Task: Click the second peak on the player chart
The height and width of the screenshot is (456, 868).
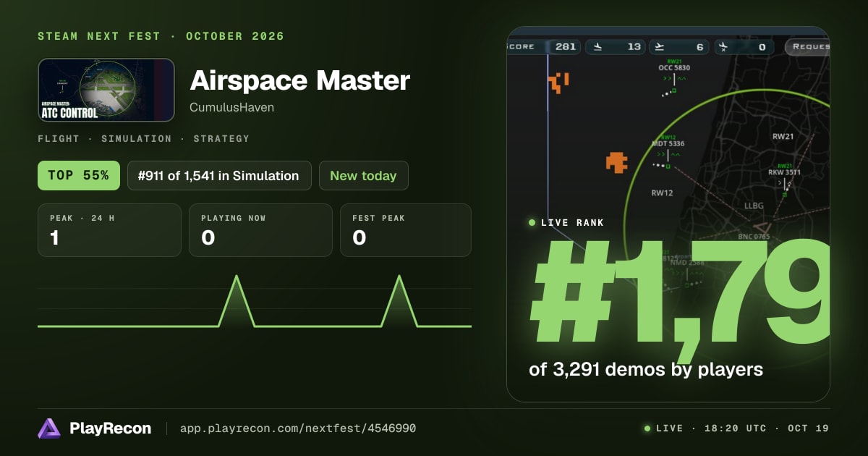Action: point(399,276)
